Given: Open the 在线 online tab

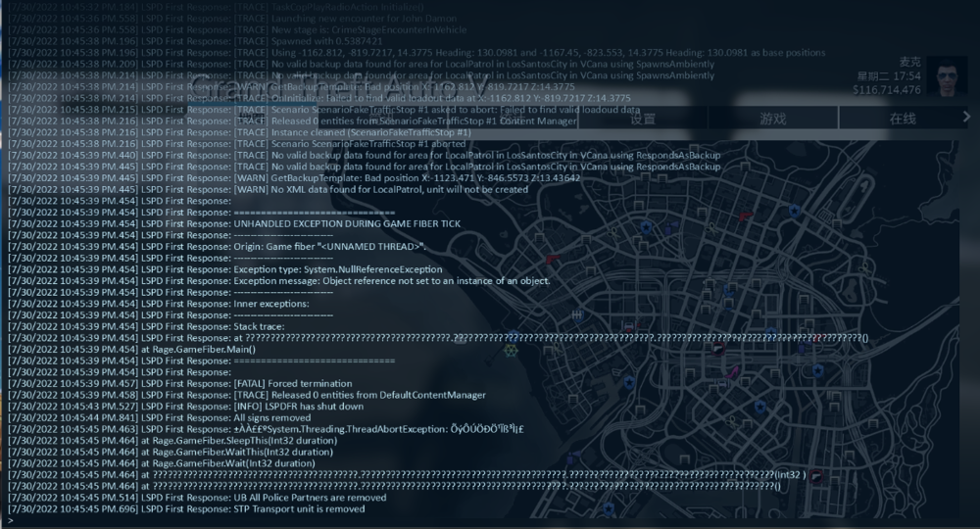Looking at the screenshot, I should click(x=903, y=119).
